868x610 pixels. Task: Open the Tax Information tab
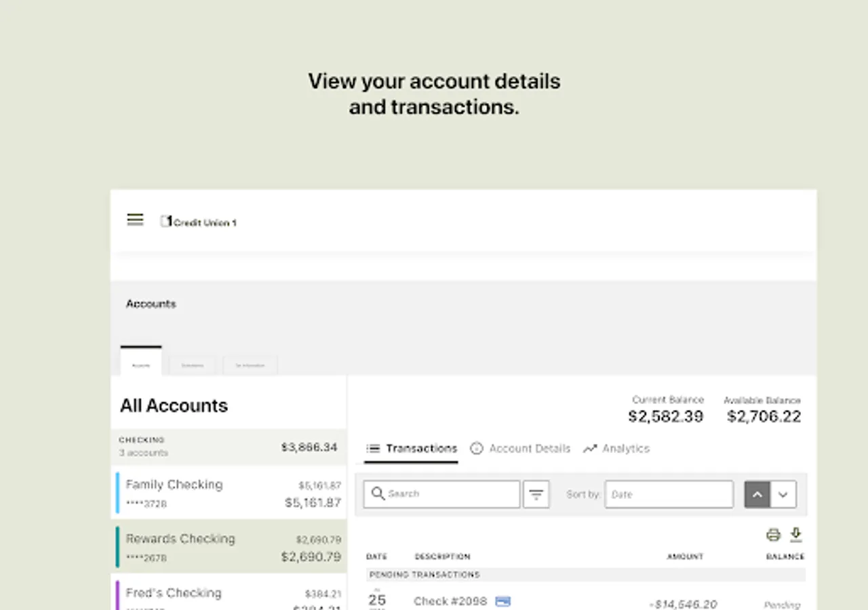(x=250, y=365)
